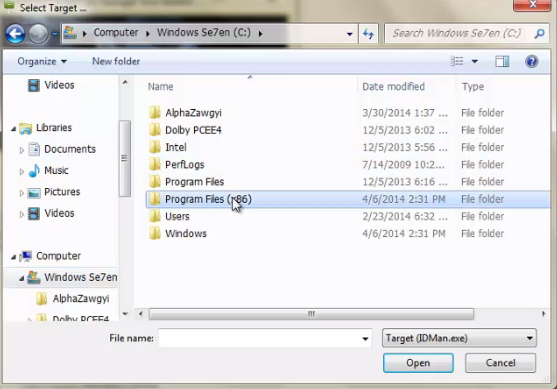Click the Cancel button

point(500,363)
